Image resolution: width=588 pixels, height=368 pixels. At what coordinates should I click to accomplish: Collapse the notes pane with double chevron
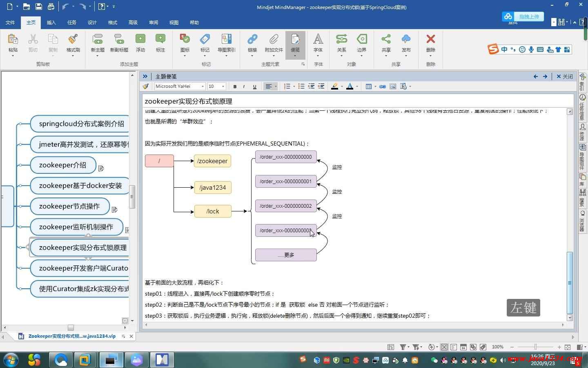coord(145,76)
